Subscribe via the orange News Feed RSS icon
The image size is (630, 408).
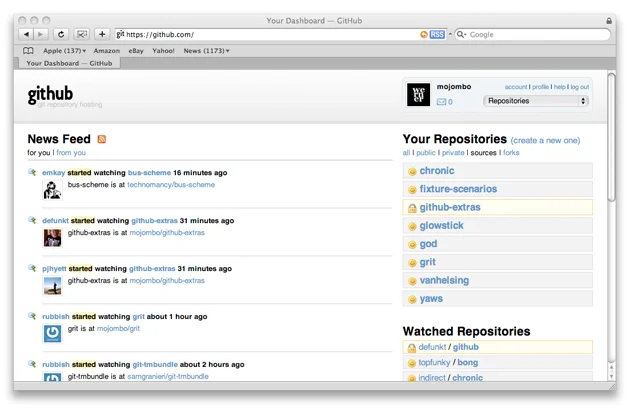coord(102,139)
